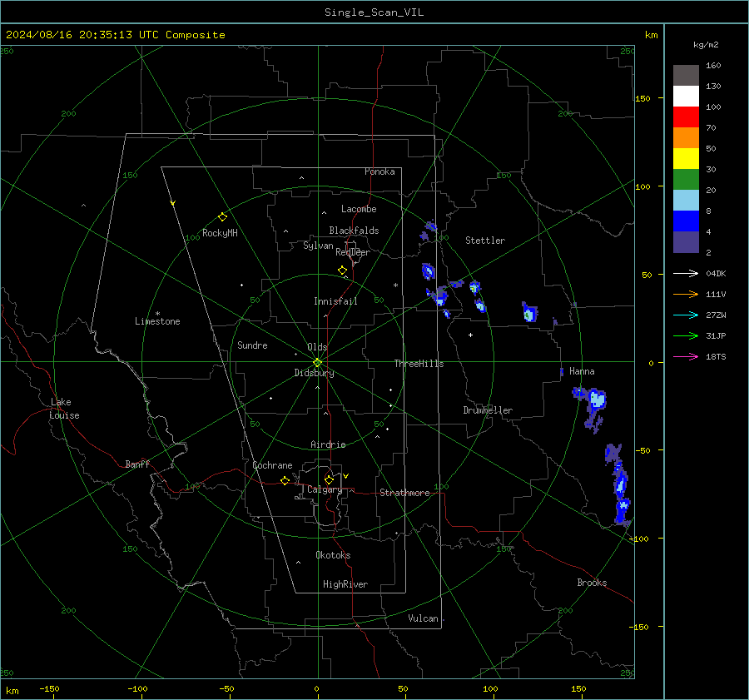The image size is (749, 700).
Task: Click the Vulcan town label
Action: 423,618
